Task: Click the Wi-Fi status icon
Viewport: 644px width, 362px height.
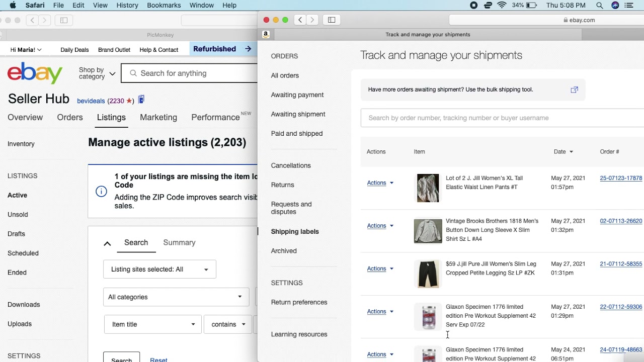Action: coord(502,5)
